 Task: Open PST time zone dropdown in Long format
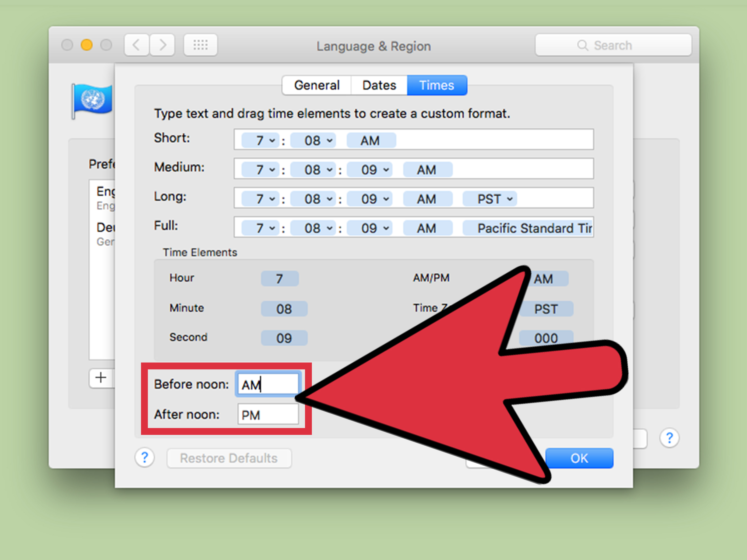point(490,199)
